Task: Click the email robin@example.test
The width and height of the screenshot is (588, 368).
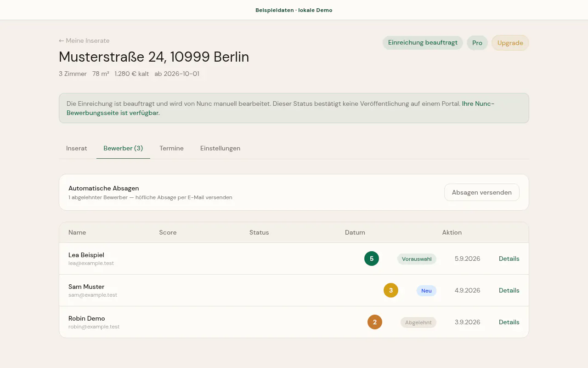Action: click(94, 327)
